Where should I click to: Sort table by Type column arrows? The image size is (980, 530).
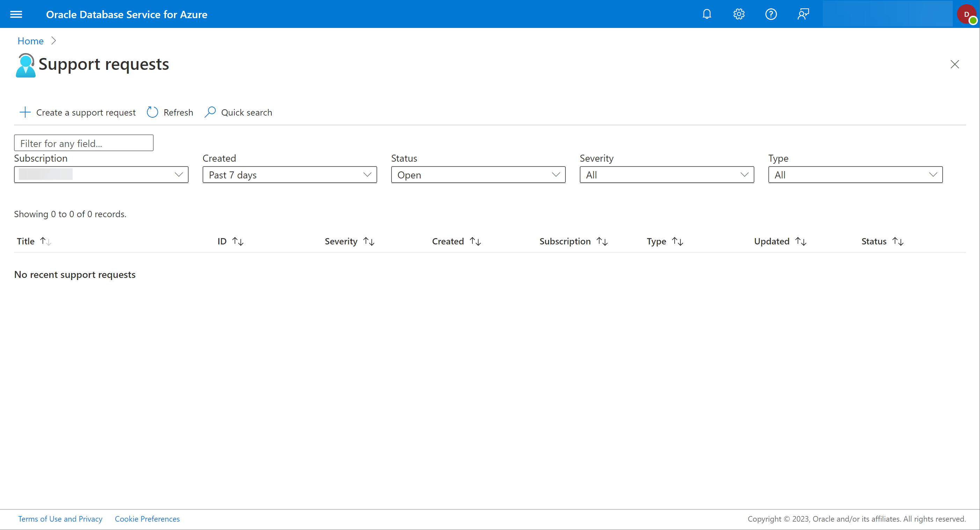coord(677,241)
